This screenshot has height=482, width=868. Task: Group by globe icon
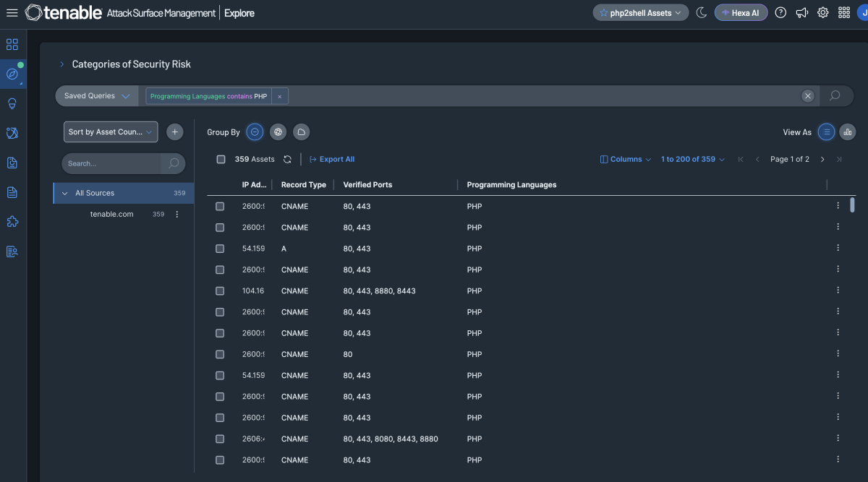[x=278, y=132]
